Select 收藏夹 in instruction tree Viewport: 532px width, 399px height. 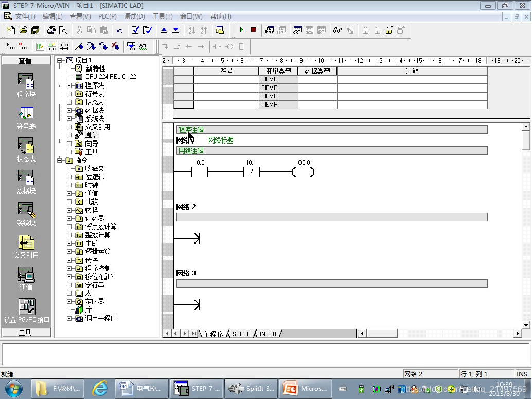pyautogui.click(x=95, y=169)
